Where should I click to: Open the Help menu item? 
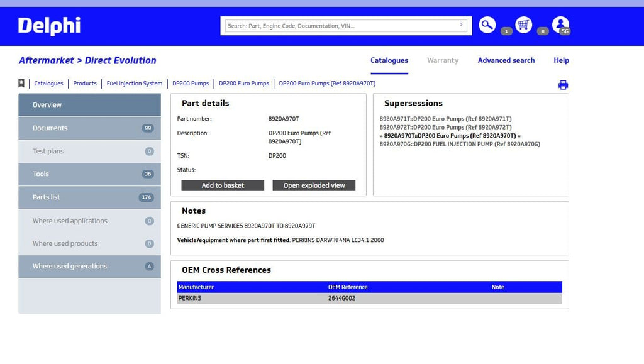pyautogui.click(x=561, y=60)
